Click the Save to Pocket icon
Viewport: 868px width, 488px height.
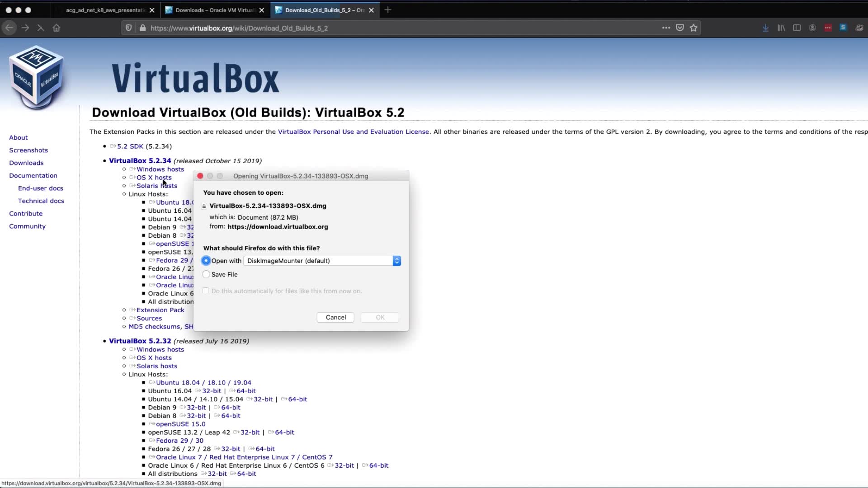[x=679, y=28]
